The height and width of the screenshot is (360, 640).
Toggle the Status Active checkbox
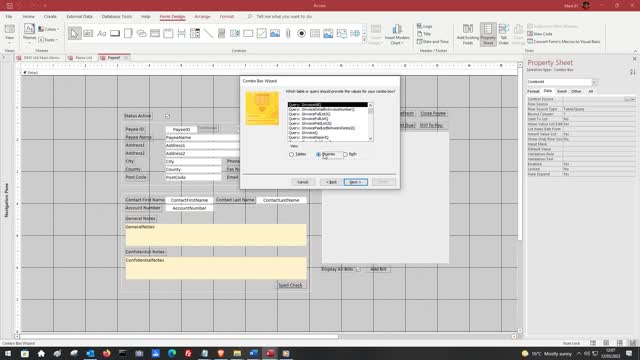tap(167, 116)
